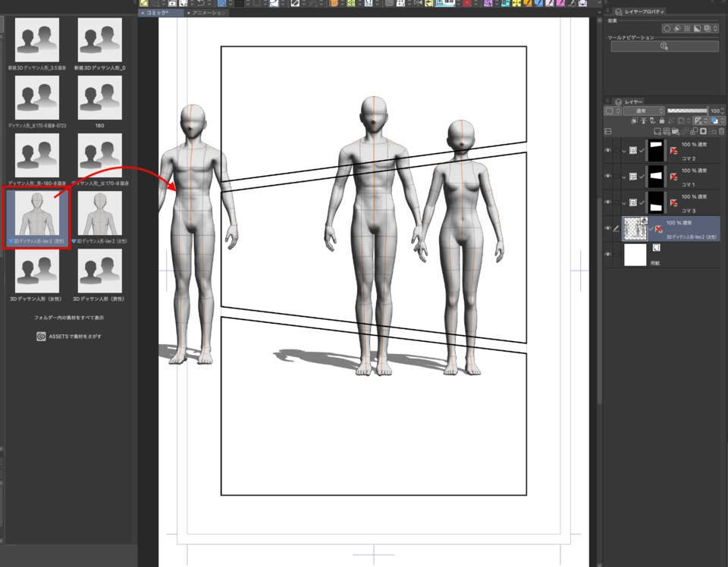Hide the コマ 3 layer with eye icon
Image resolution: width=728 pixels, height=567 pixels.
pyautogui.click(x=607, y=202)
